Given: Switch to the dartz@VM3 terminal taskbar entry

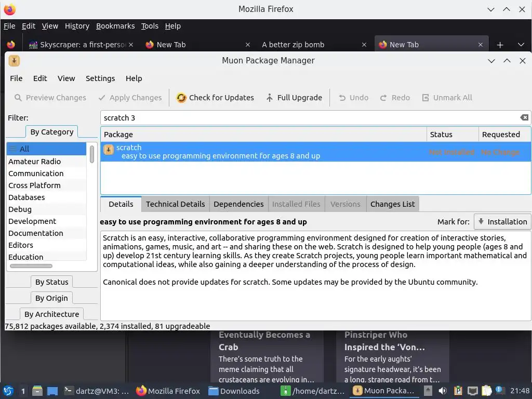Looking at the screenshot, I should pyautogui.click(x=97, y=391).
